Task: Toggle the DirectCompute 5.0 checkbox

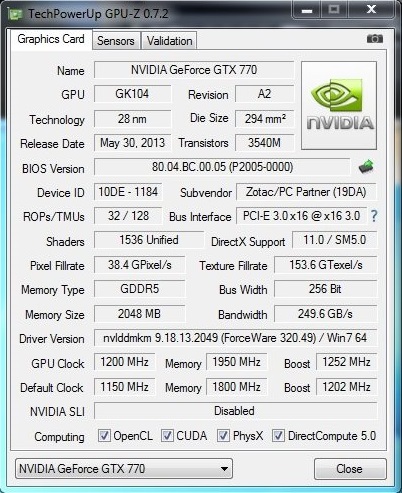Action: 278,435
